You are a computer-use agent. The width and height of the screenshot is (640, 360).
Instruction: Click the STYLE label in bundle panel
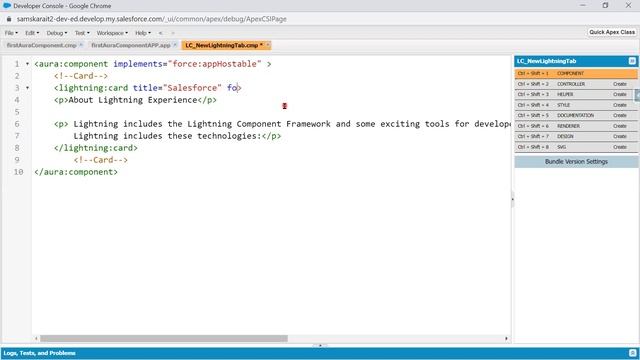coord(563,105)
